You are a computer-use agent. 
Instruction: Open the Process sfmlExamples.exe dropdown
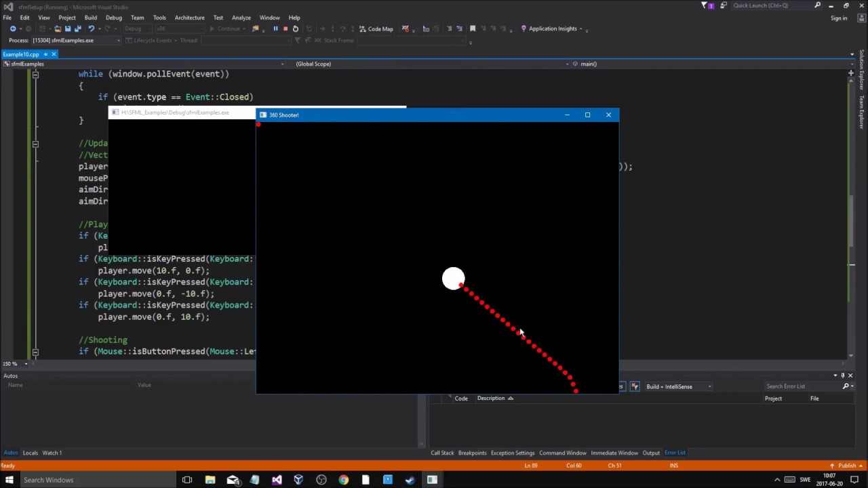coord(118,41)
